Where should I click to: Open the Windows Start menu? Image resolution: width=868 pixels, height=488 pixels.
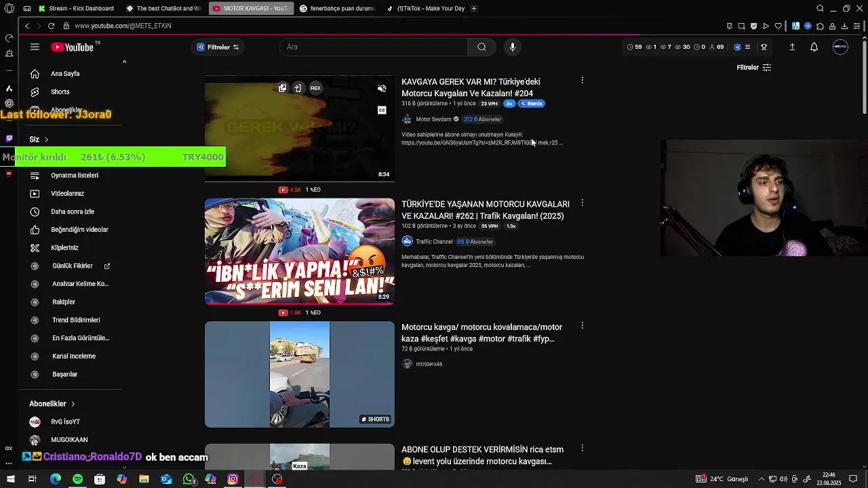pyautogui.click(x=10, y=479)
